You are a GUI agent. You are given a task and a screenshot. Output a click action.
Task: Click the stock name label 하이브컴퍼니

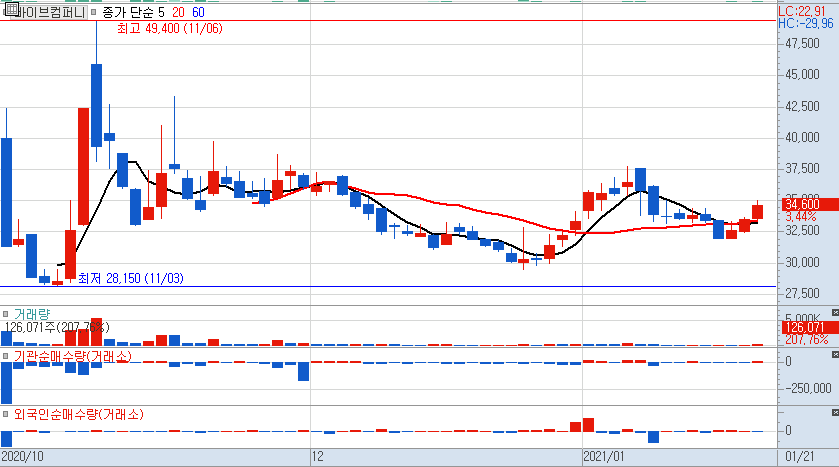[51, 12]
